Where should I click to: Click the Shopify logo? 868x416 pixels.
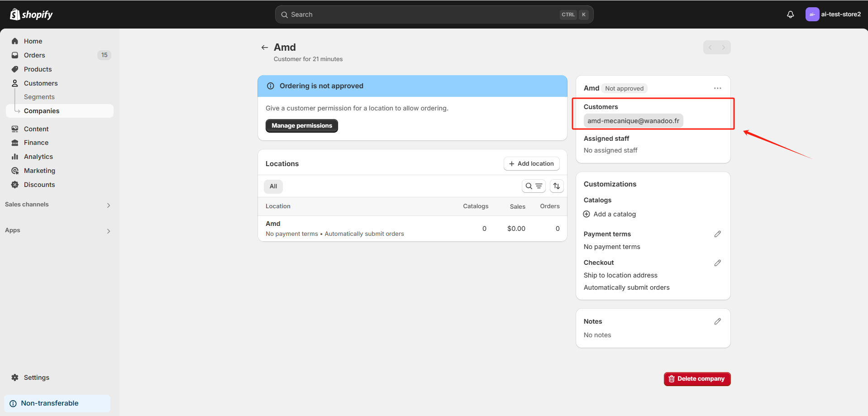click(x=31, y=14)
